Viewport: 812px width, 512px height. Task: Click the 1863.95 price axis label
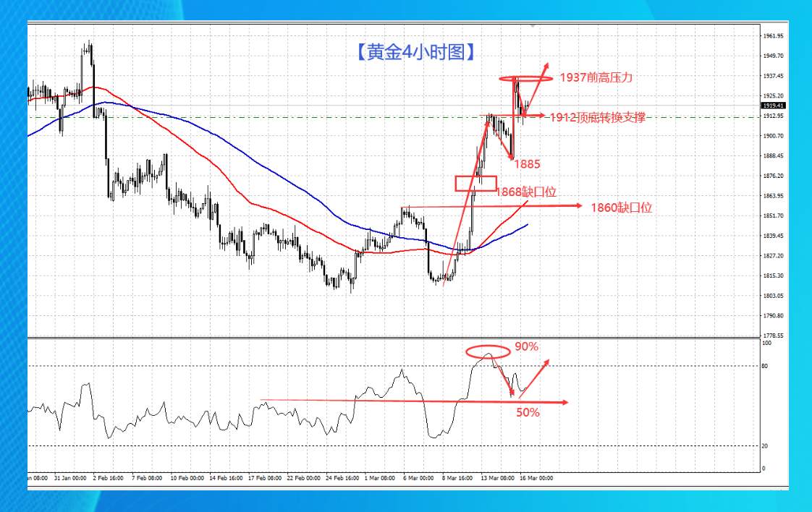point(774,196)
